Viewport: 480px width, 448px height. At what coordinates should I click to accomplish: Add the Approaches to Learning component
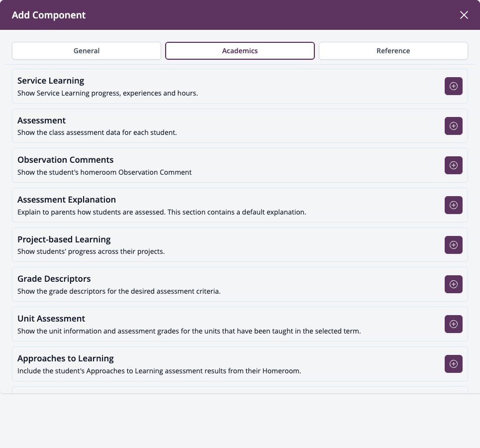click(453, 364)
